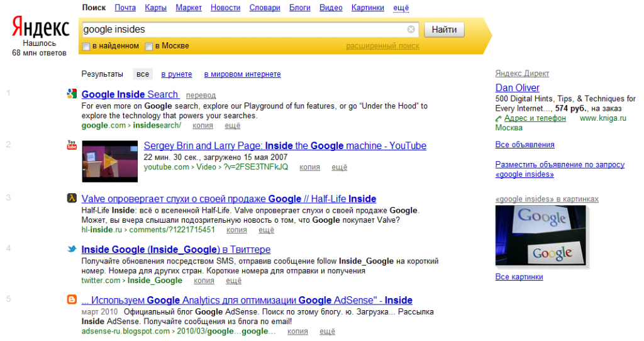Open 'копия' of twitter.com result
This screenshot has width=644, height=341.
(204, 281)
